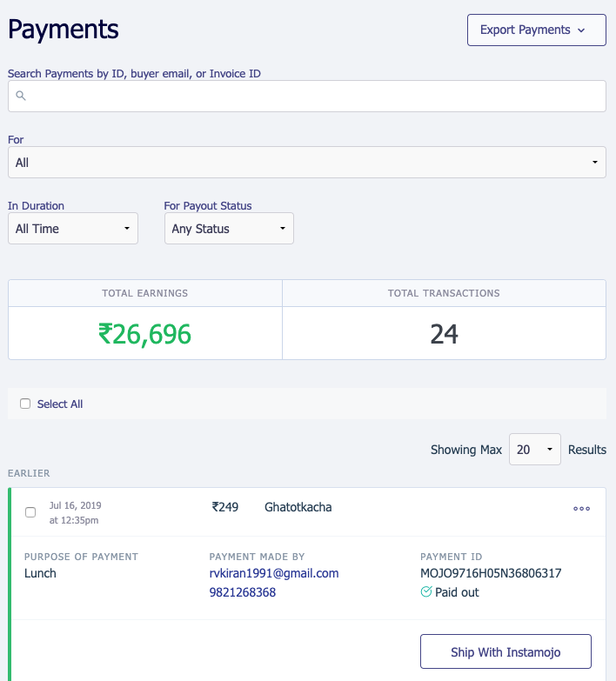Click the rvkiran1991@gmail.com email link

[x=273, y=573]
